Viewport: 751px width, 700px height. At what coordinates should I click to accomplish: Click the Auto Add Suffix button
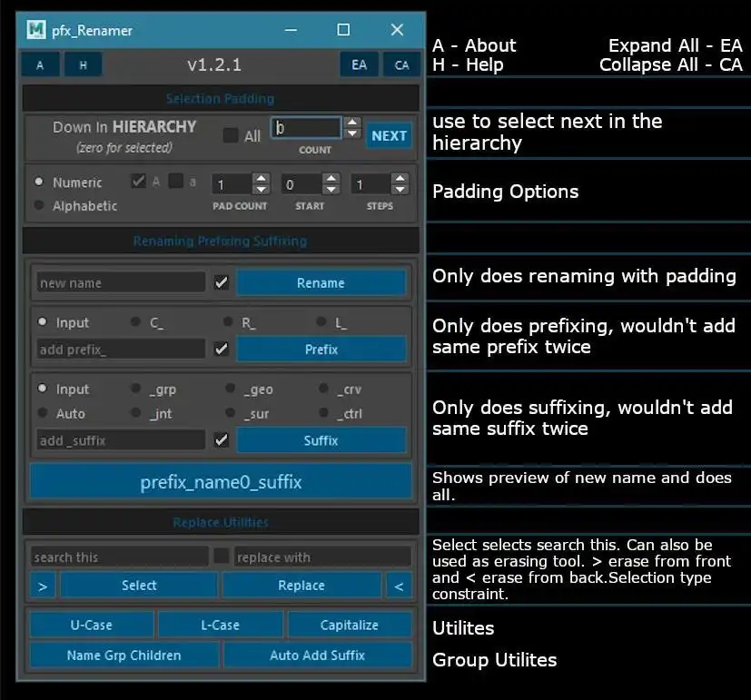click(318, 655)
